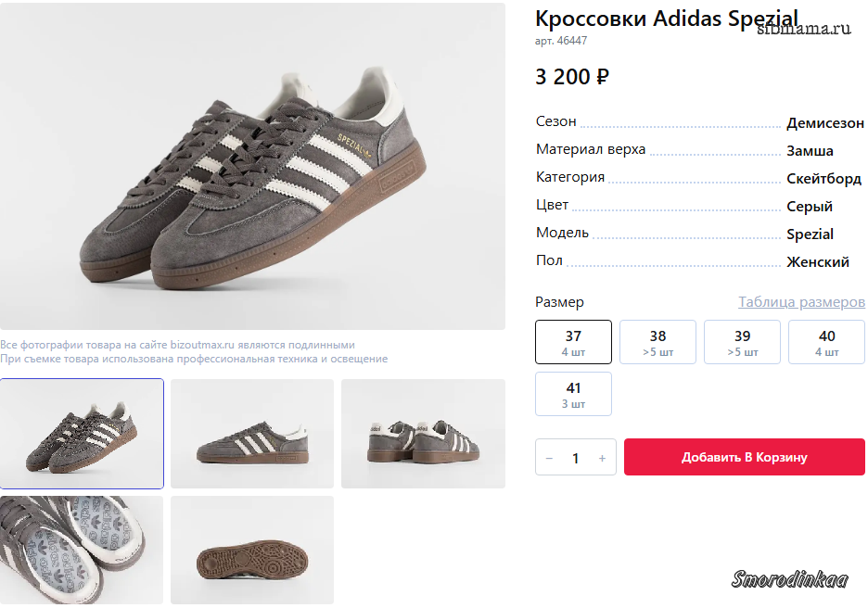868x608 pixels.
Task: View the outsole bottom thumbnail
Action: click(x=252, y=550)
